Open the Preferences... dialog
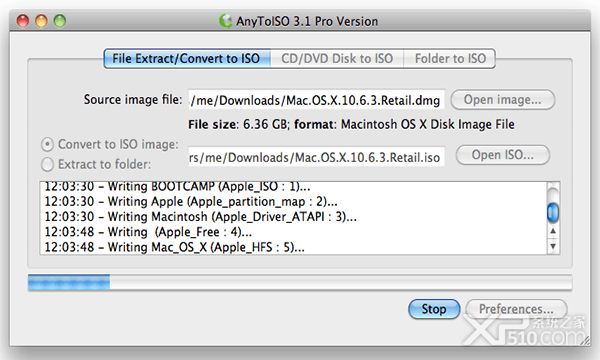600x360 pixels. point(516,309)
